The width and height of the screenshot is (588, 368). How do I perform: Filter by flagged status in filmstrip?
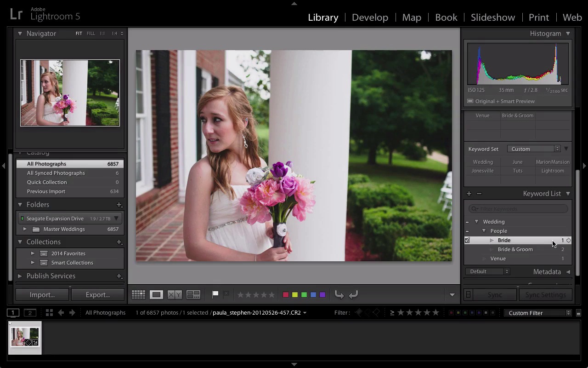coord(359,313)
